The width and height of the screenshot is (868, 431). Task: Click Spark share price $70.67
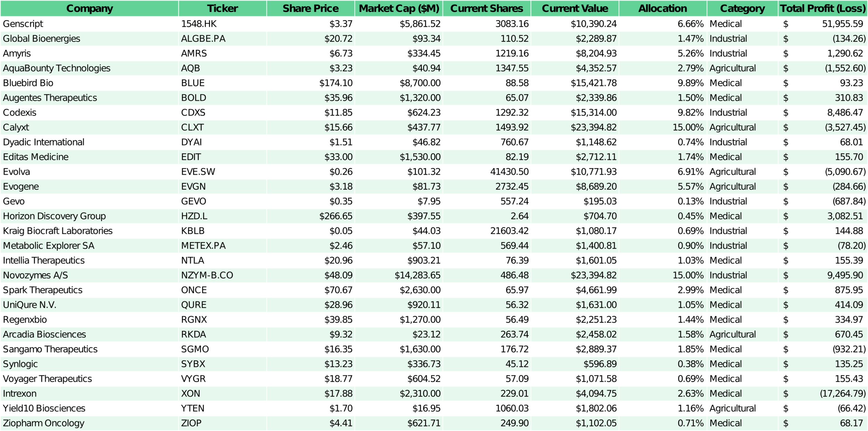tap(311, 290)
